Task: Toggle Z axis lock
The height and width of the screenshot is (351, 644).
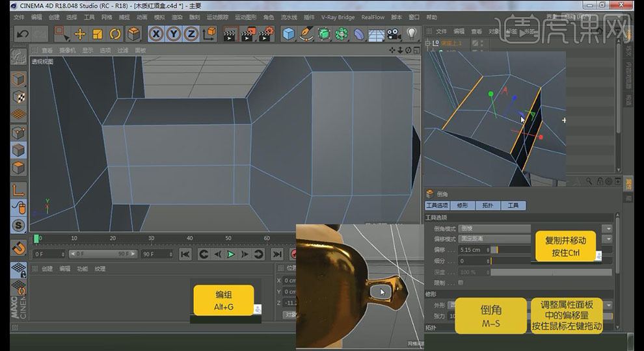Action: coord(191,34)
